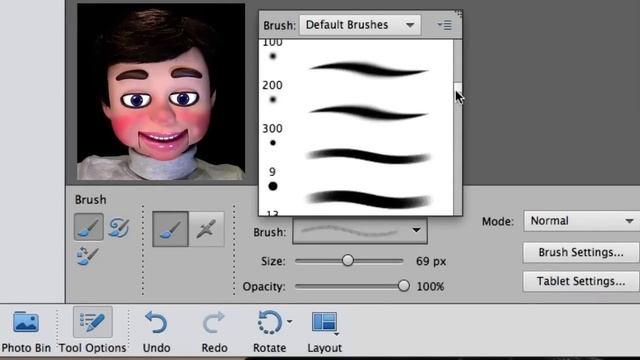Screen dimensions: 640x360
Task: Open Rotate options arrow
Action: click(289, 322)
